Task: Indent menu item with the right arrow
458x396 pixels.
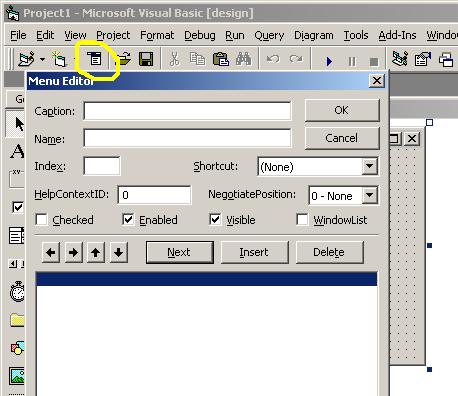Action: click(x=73, y=252)
